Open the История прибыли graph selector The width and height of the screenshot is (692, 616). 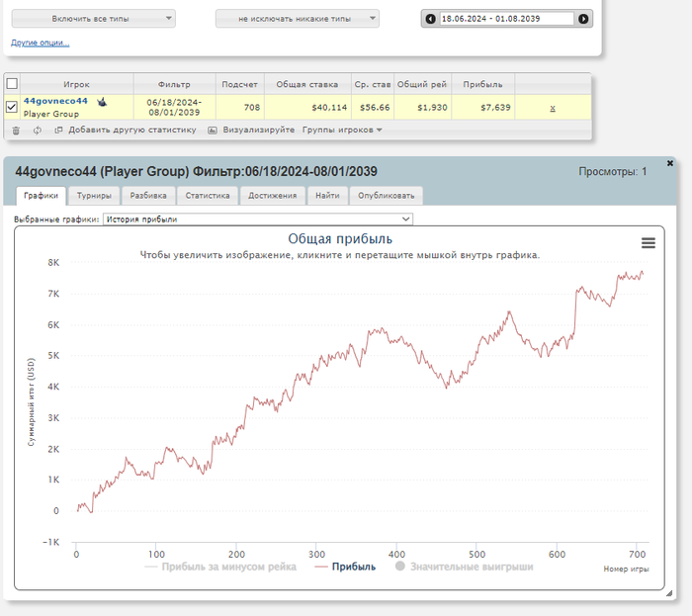(x=258, y=220)
